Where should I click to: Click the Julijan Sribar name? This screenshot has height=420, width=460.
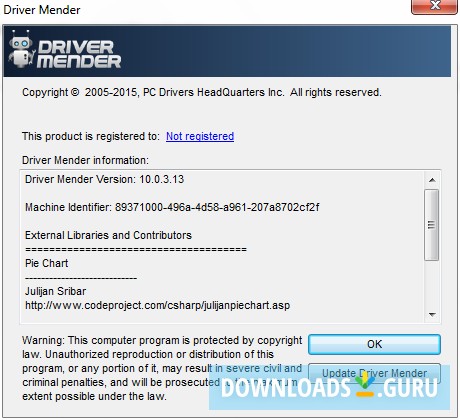pyautogui.click(x=55, y=291)
